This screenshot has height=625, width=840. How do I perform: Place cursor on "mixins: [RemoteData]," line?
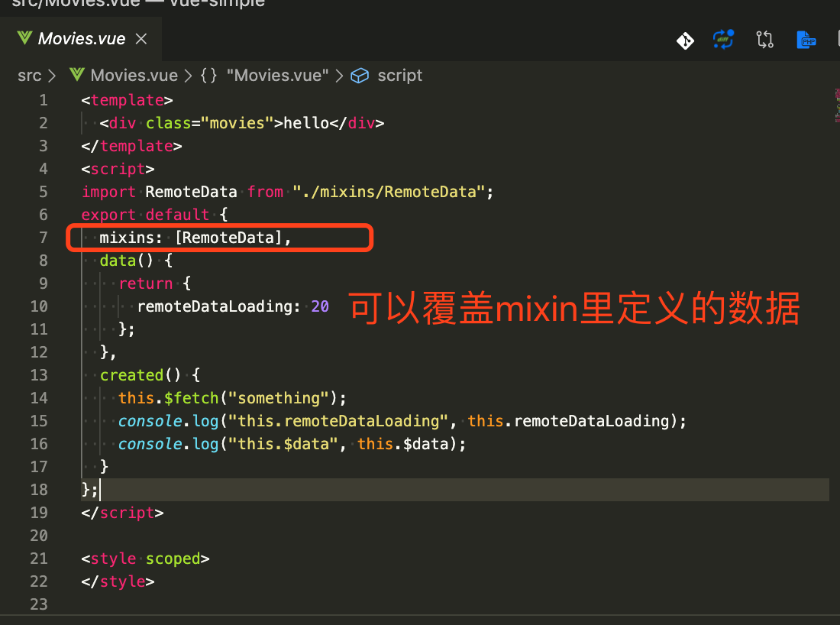[195, 238]
